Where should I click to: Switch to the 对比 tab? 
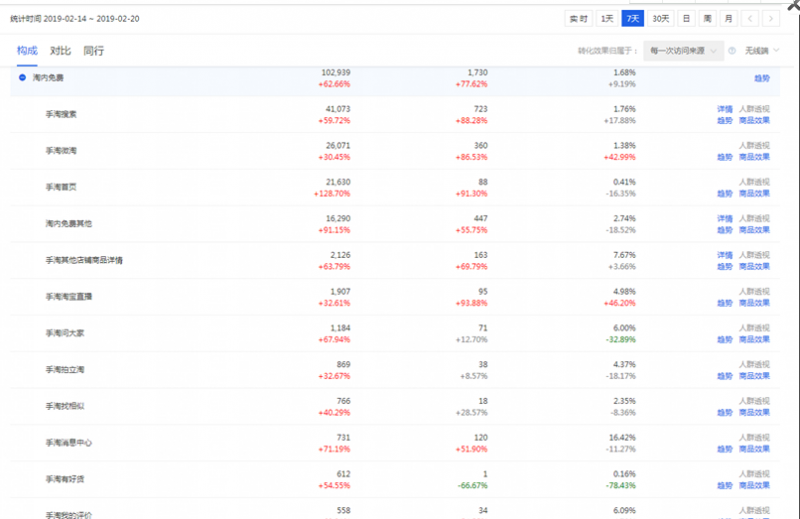(x=60, y=51)
